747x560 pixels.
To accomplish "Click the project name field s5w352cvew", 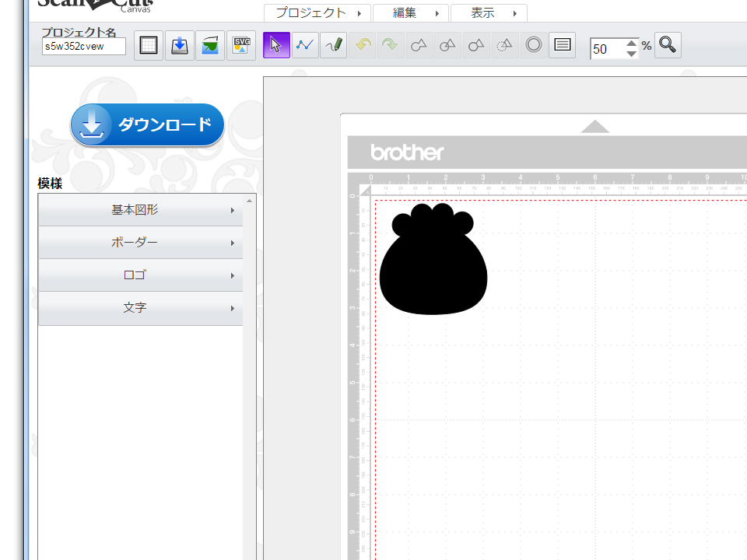I will coord(84,47).
